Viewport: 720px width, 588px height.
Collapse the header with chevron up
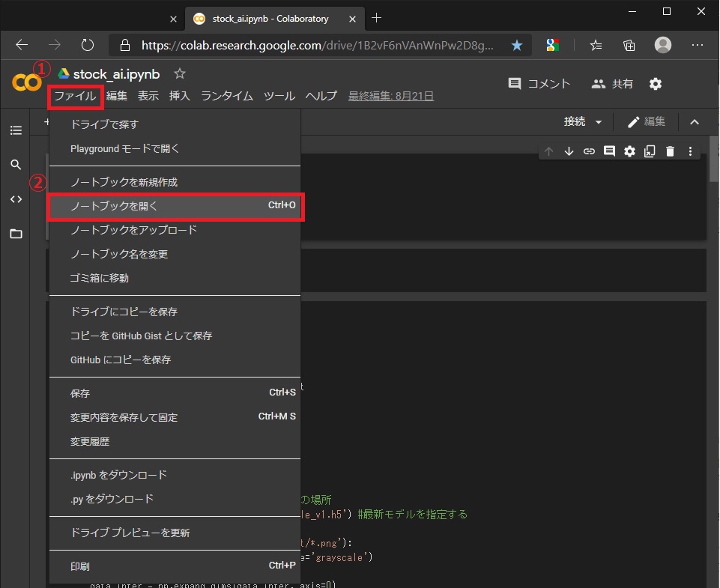[695, 121]
